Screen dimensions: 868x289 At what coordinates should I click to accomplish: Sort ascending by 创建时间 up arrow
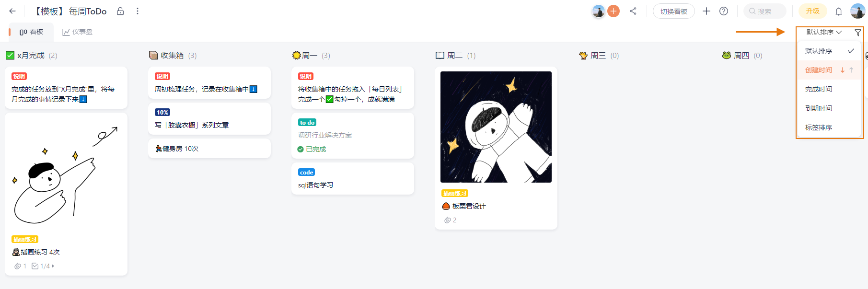(851, 70)
